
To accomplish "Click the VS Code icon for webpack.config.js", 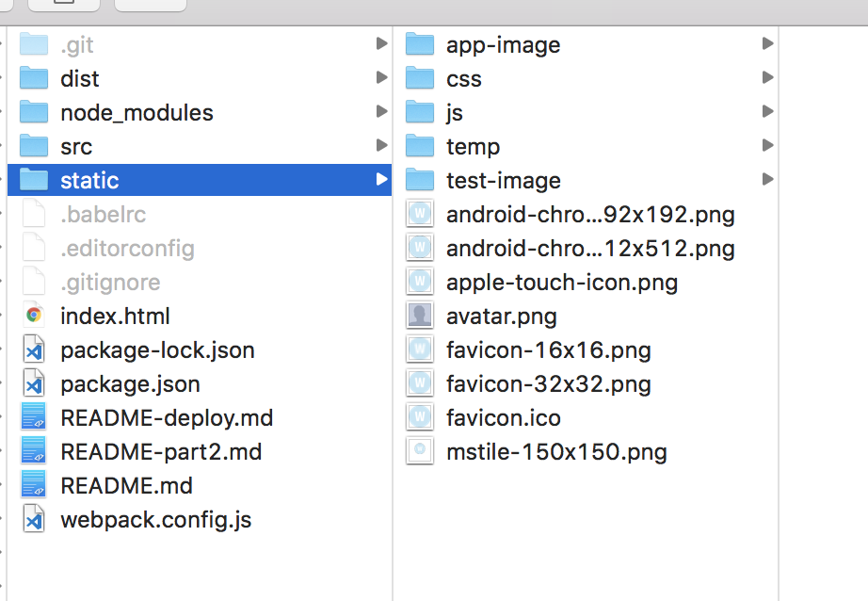I will (x=34, y=520).
